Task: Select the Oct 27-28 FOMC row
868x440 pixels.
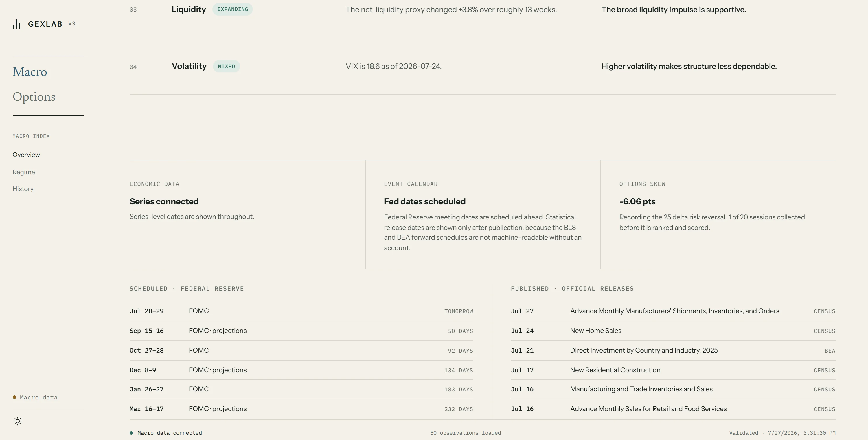Action: click(301, 350)
